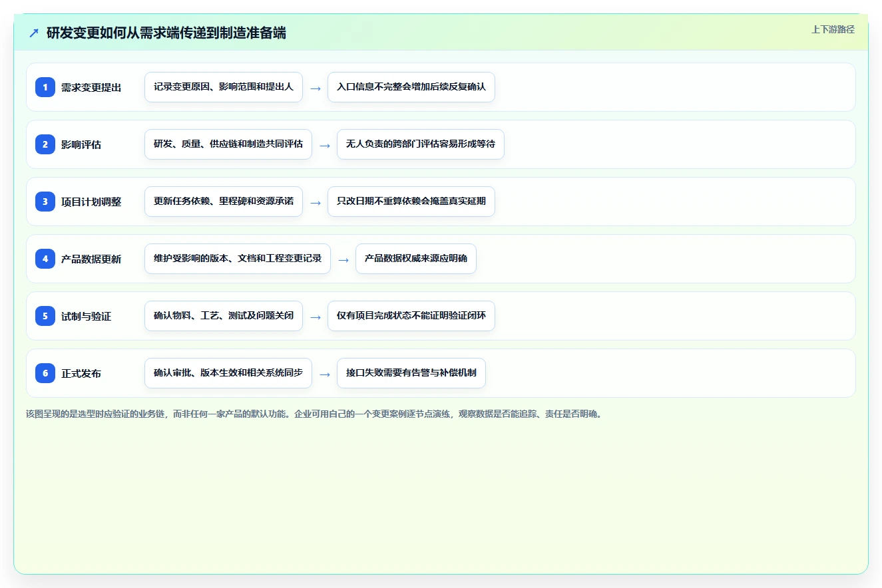The height and width of the screenshot is (588, 882).
Task: Click the footnote starting 该图呈现的是选型时应验证的业务链
Action: coord(314,414)
